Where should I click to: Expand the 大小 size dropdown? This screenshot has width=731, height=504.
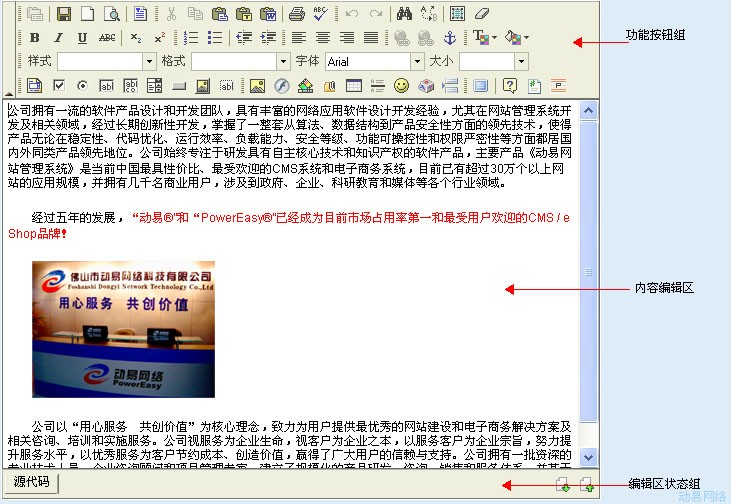pyautogui.click(x=521, y=61)
